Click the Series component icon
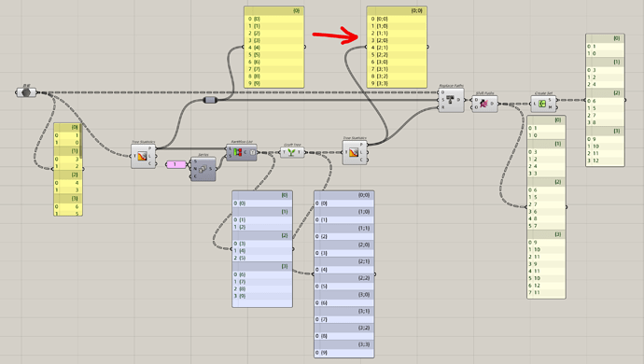 coord(203,169)
